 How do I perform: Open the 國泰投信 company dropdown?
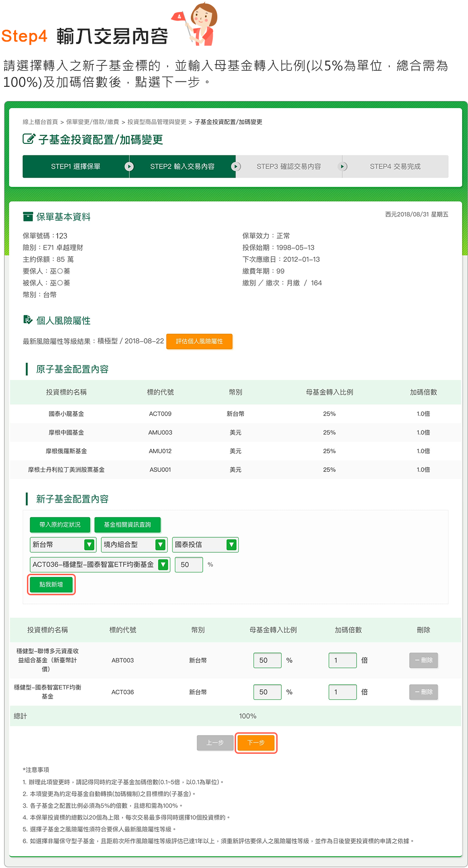click(x=205, y=545)
